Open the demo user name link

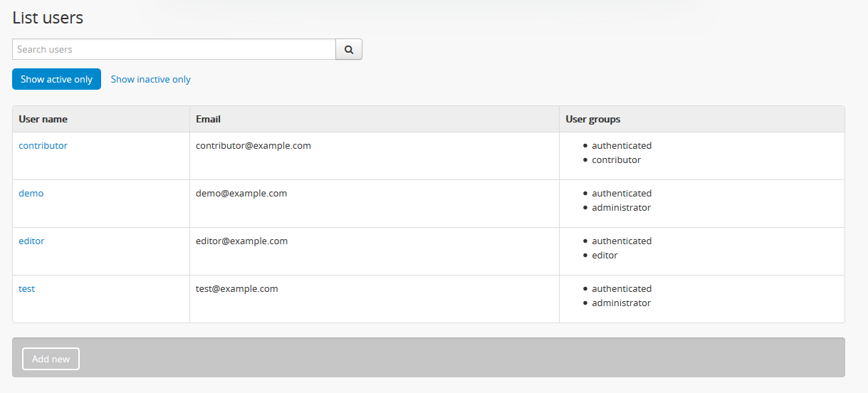pos(31,193)
